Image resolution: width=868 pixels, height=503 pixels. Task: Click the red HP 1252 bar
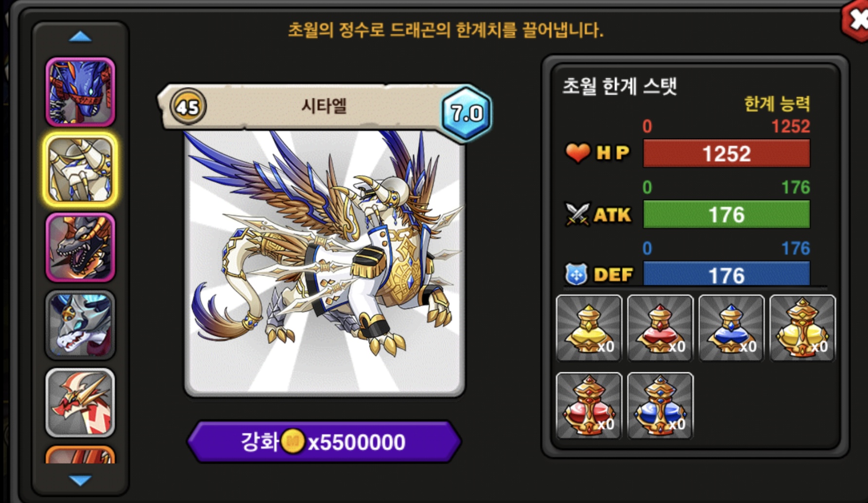(x=726, y=153)
